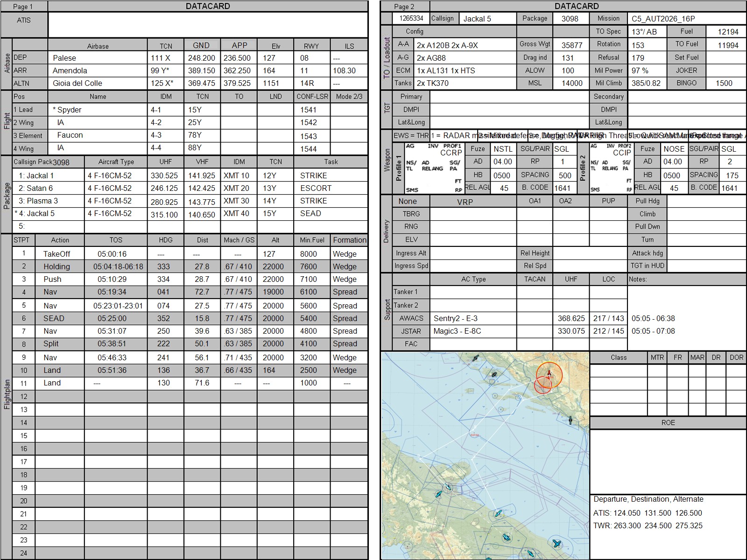
Task: Select ground frequency 248.200 for Palese
Action: pos(202,58)
